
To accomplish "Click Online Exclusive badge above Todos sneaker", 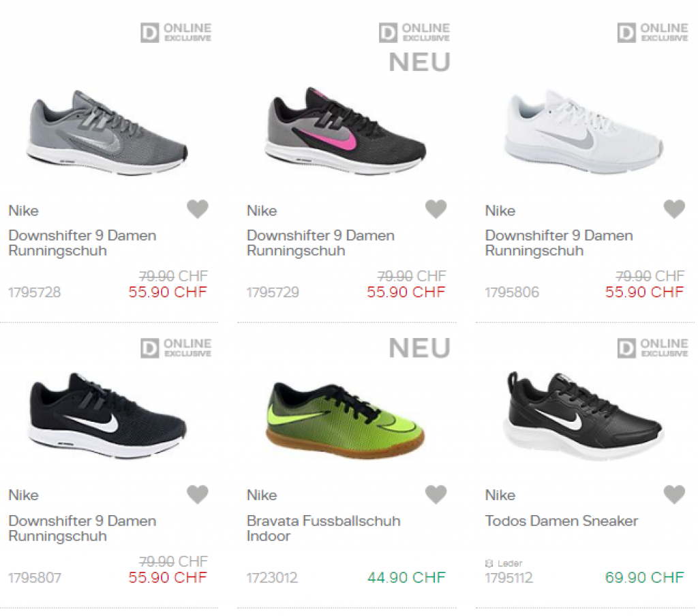I will 652,348.
